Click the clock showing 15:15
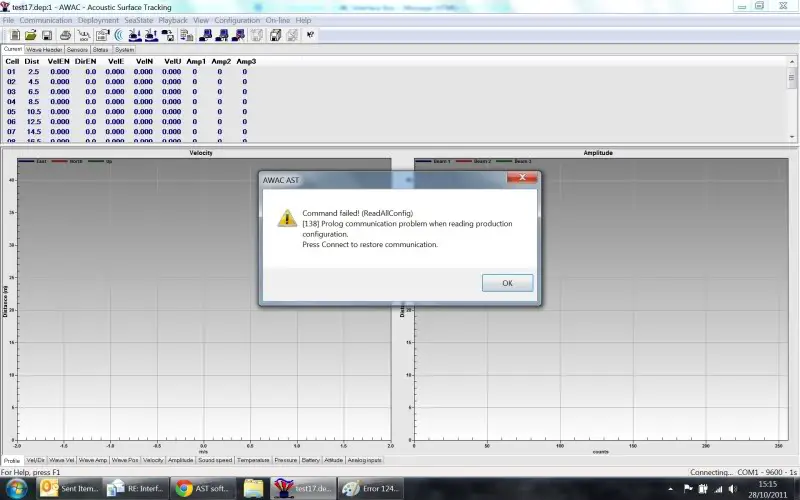The width and height of the screenshot is (800, 500). (x=767, y=484)
